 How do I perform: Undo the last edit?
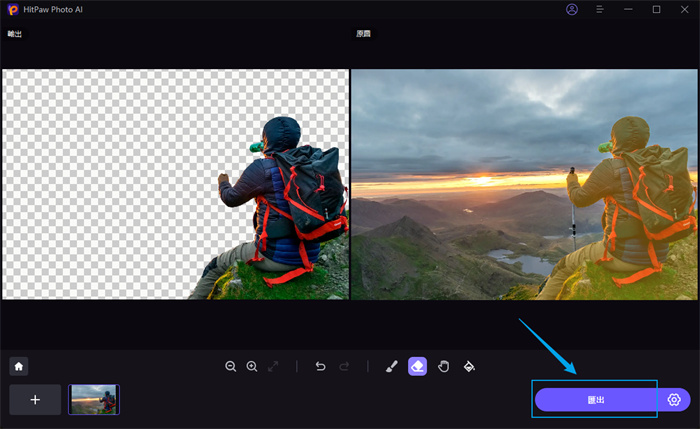coord(320,367)
